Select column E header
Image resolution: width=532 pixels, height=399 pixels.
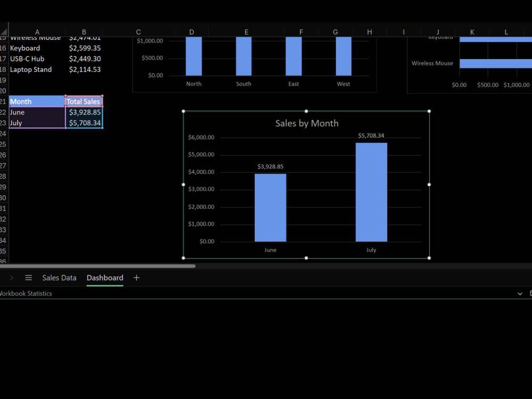coord(246,32)
